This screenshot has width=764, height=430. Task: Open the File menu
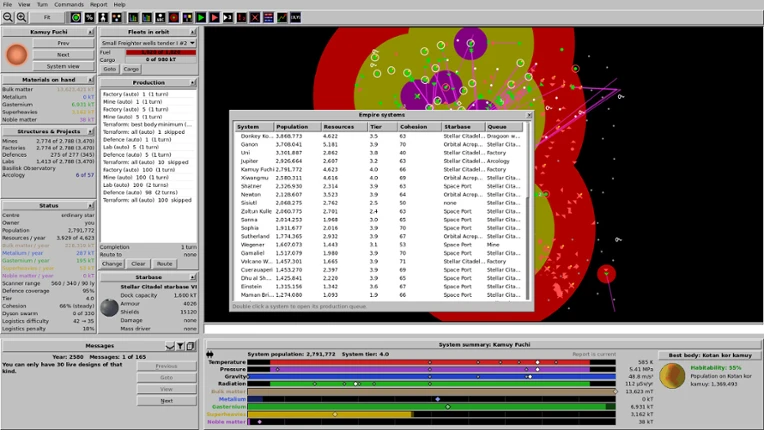pyautogui.click(x=7, y=4)
